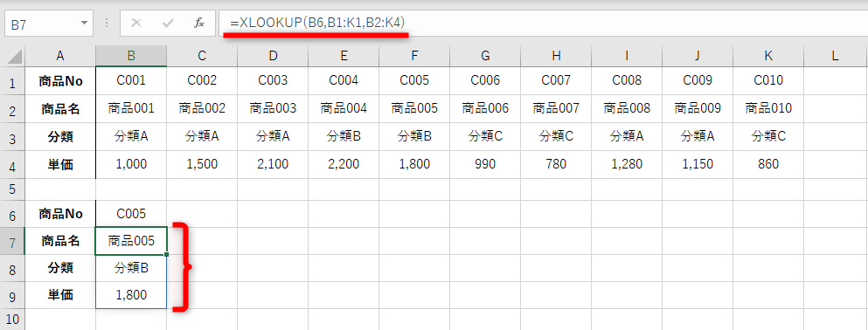Select row 7 header
Image resolution: width=868 pixels, height=330 pixels.
[14, 241]
